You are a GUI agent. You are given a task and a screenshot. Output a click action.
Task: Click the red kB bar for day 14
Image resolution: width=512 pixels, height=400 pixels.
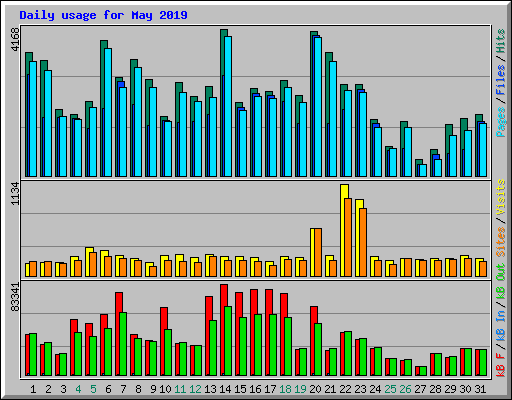[223, 330]
